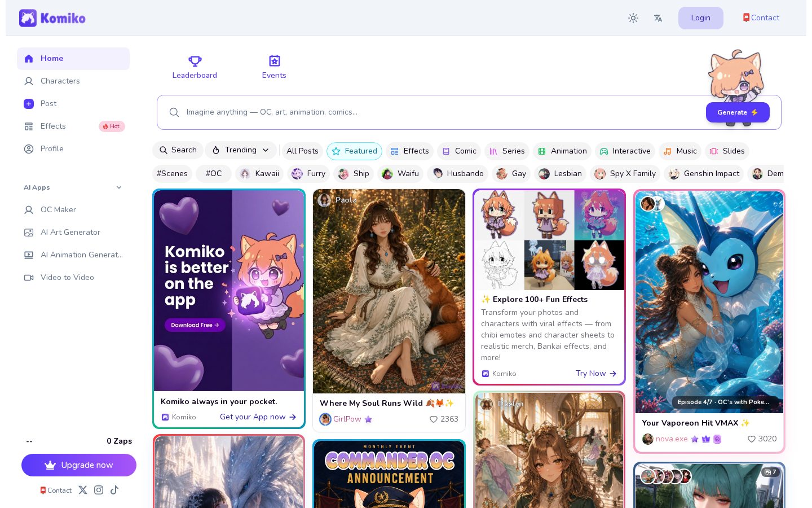Open the Trending sort dropdown
Image resolution: width=812 pixels, height=508 pixels.
pos(241,150)
